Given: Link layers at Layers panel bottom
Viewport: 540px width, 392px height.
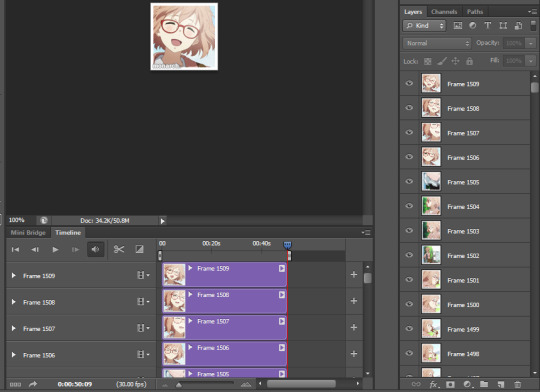Looking at the screenshot, I should (416, 384).
